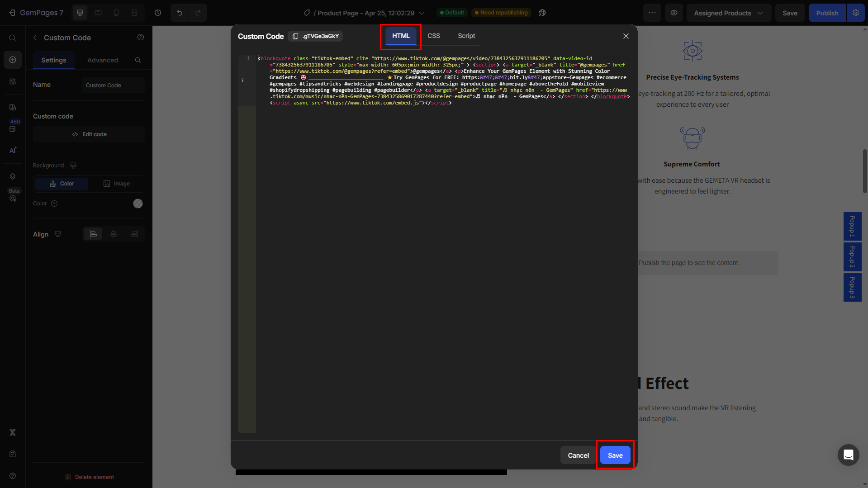The width and height of the screenshot is (868, 488).
Task: Open the three-dot more options menu
Action: tap(652, 13)
